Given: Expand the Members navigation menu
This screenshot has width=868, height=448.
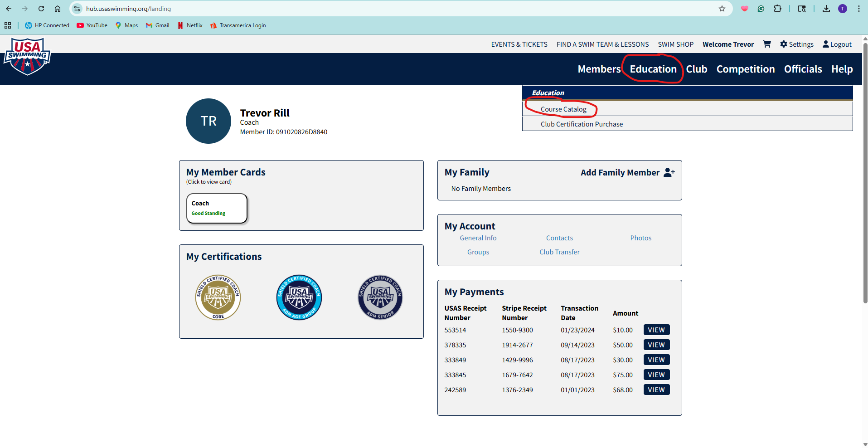Looking at the screenshot, I should [599, 69].
